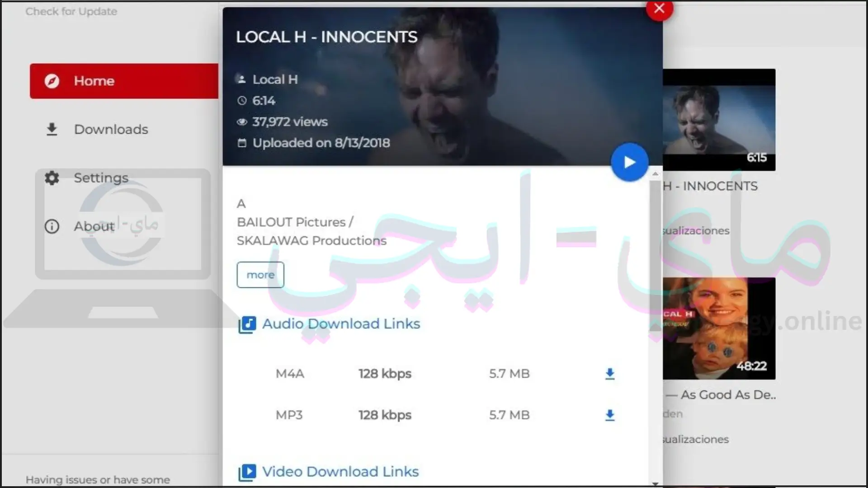Expand description with the more button
The height and width of the screenshot is (488, 868).
tap(260, 275)
